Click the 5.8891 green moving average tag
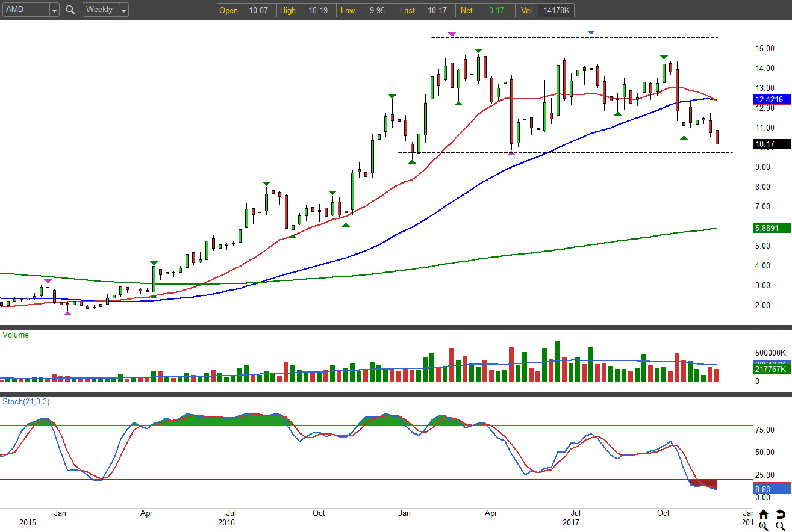 pos(770,229)
